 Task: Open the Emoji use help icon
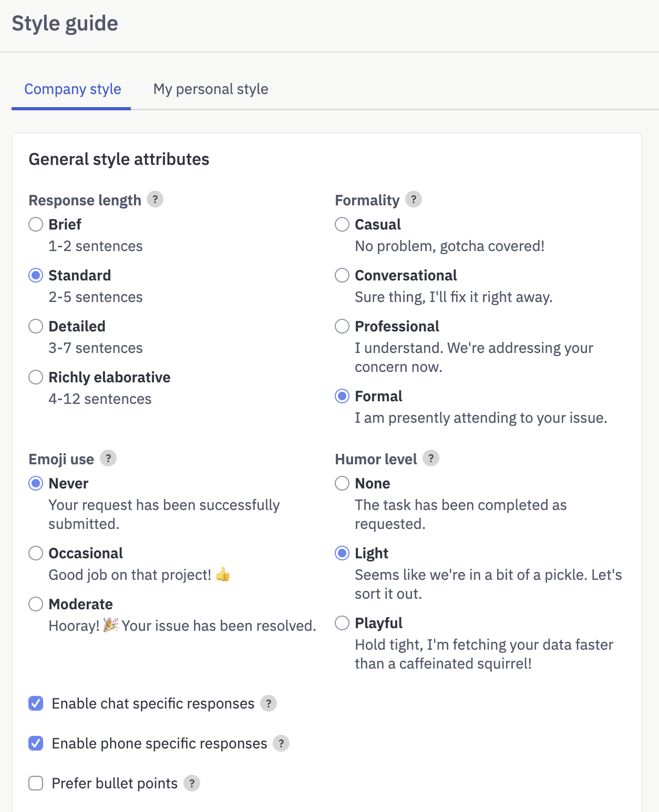click(x=108, y=459)
